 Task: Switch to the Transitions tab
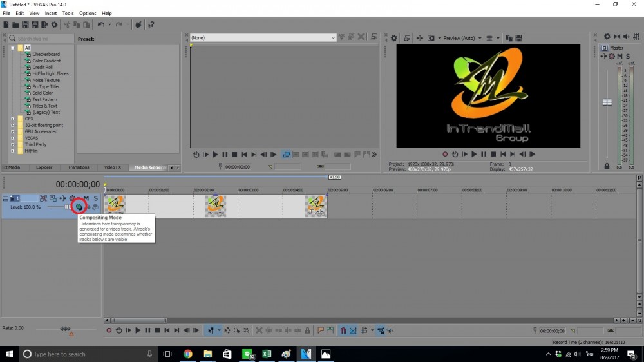(x=79, y=167)
